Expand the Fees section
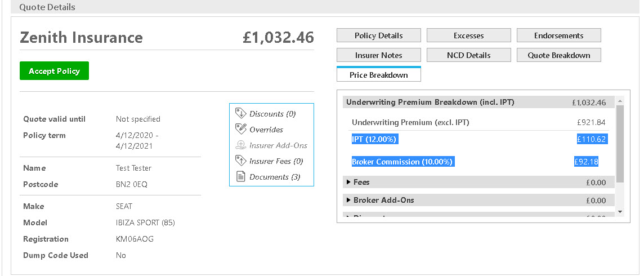The width and height of the screenshot is (644, 276). point(478,182)
